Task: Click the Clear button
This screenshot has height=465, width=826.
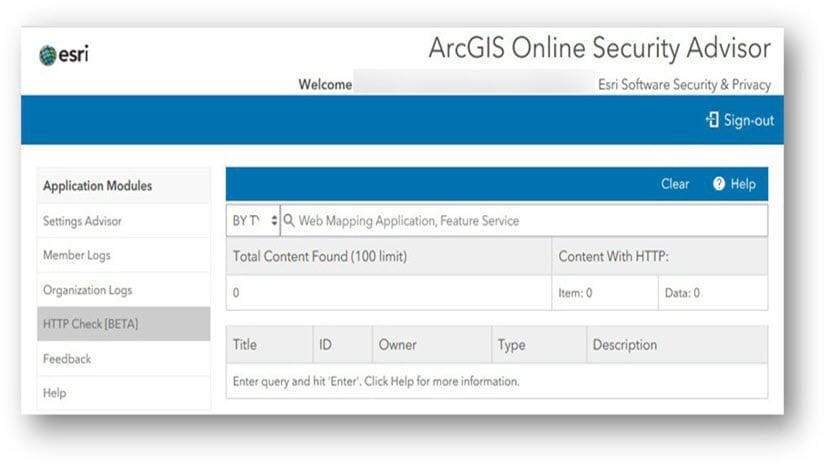Action: 675,184
